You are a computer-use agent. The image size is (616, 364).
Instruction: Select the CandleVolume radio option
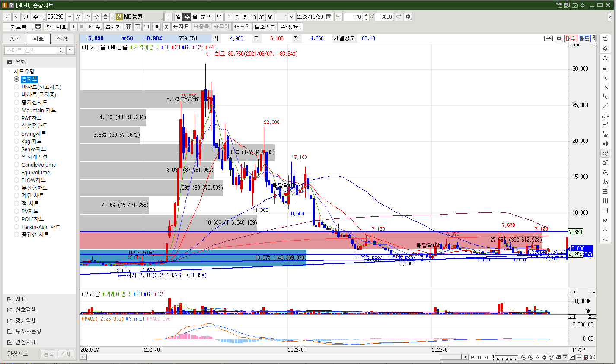click(16, 165)
